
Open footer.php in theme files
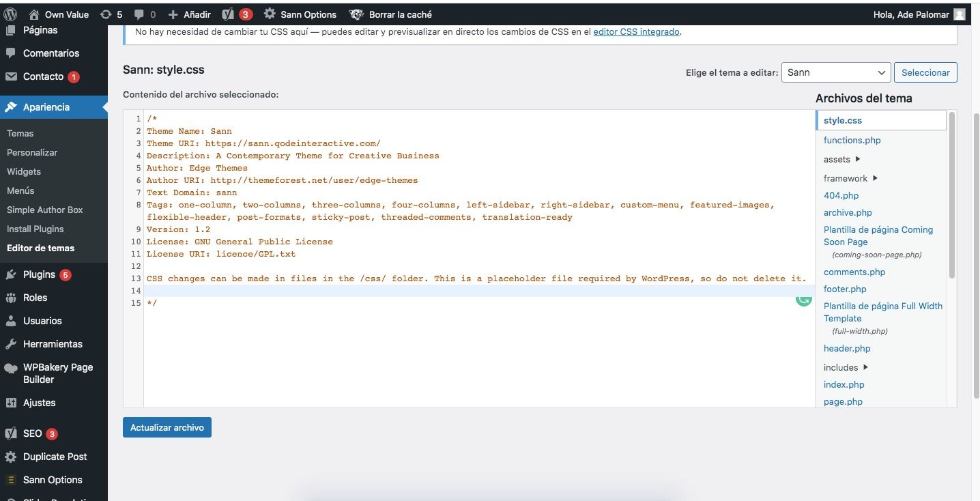tap(845, 289)
